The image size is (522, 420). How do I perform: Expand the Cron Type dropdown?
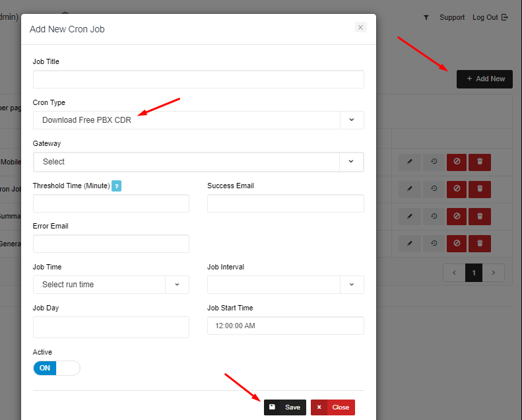351,120
